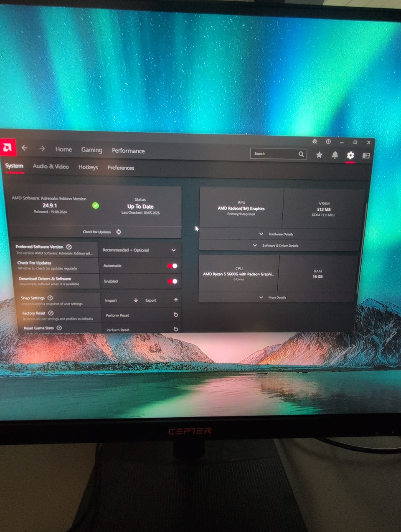Open the Home menu tab

click(x=63, y=149)
